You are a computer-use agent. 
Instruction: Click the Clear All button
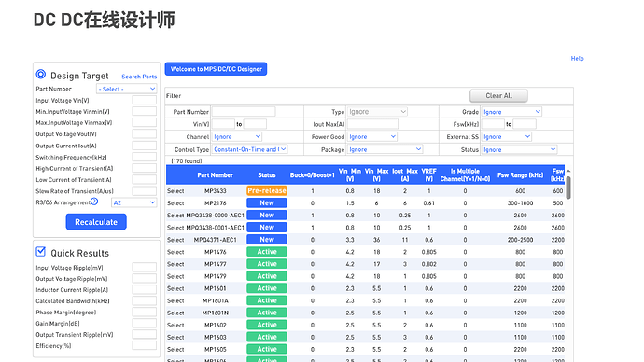[498, 95]
